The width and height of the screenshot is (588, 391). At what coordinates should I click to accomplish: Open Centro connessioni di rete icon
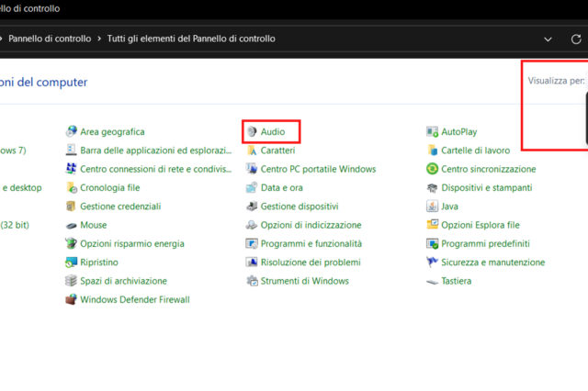click(x=71, y=169)
